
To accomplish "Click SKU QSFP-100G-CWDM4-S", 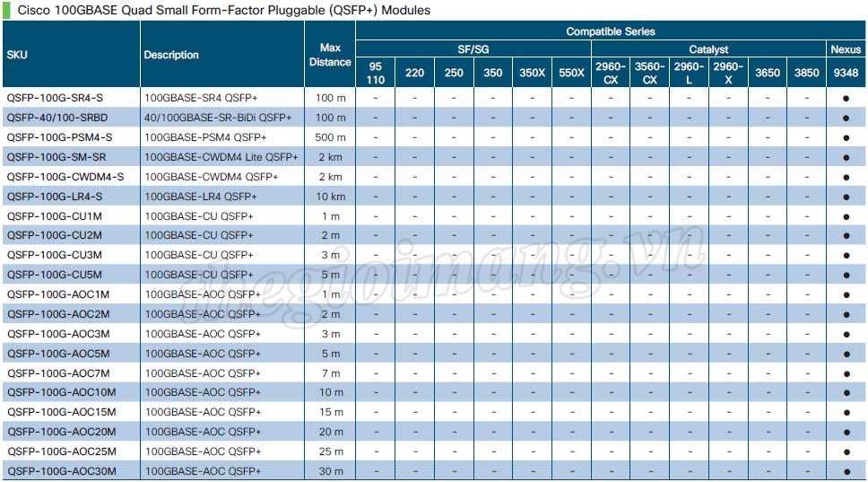I will coord(65,178).
